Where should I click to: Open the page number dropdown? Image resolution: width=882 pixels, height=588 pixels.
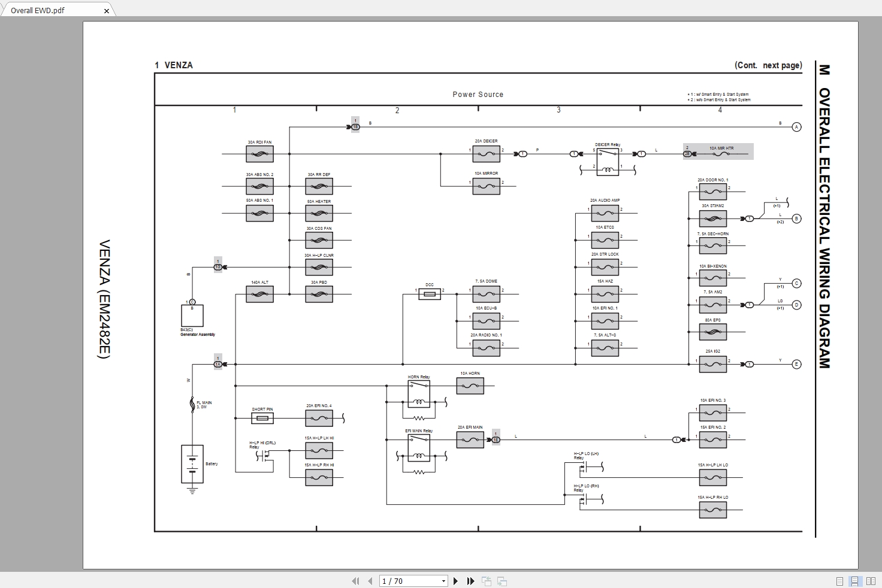point(445,581)
